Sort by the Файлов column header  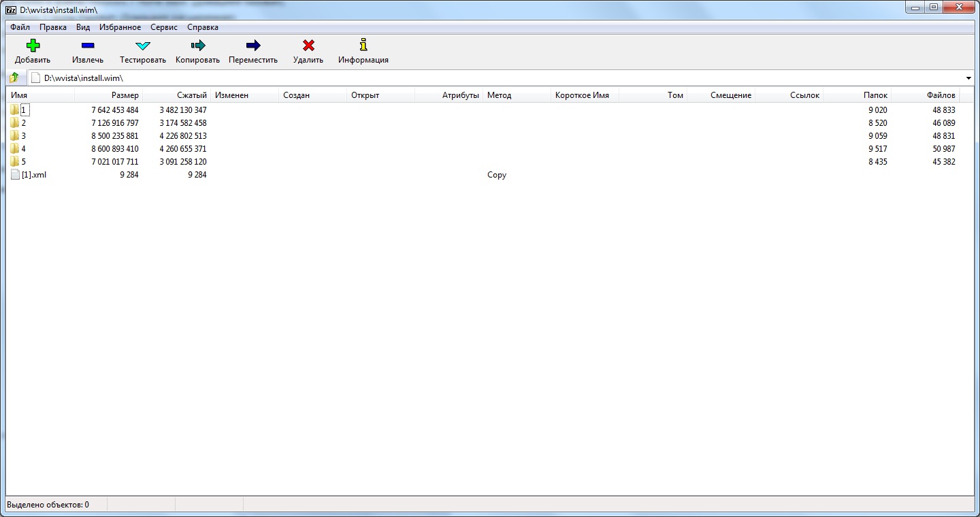click(926, 95)
